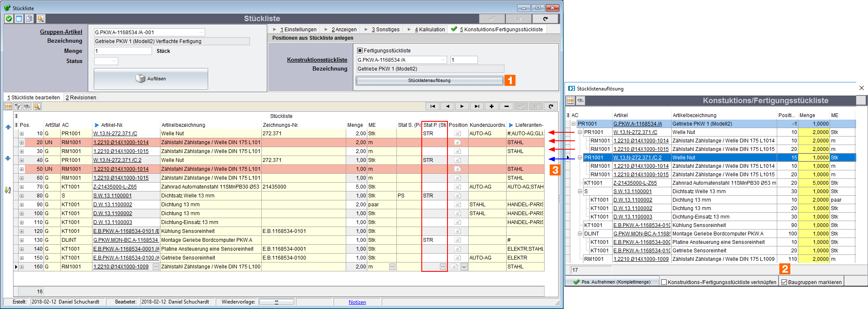
Task: Expand row 10 in Stückliste table
Action: [22, 134]
